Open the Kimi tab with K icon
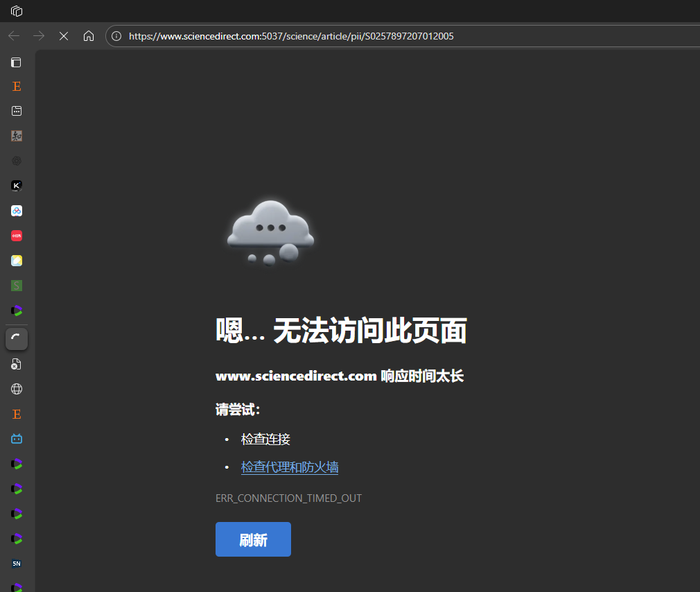The height and width of the screenshot is (592, 700). pos(17,186)
